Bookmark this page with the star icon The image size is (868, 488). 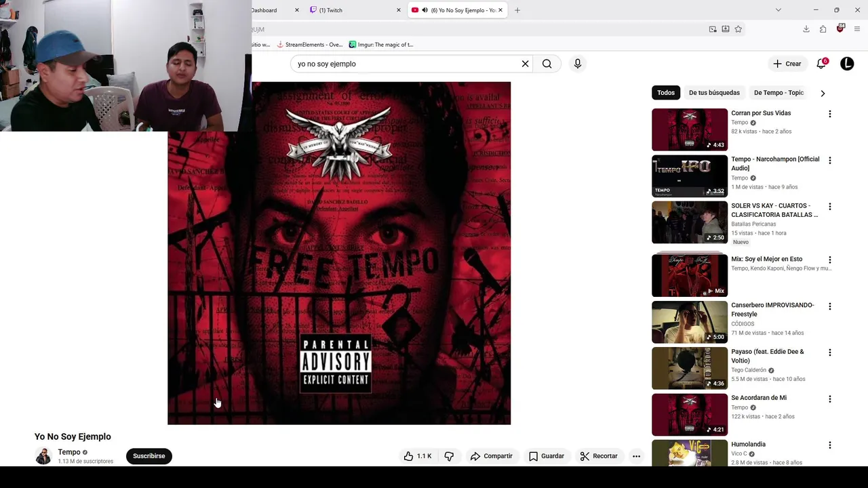click(x=738, y=29)
